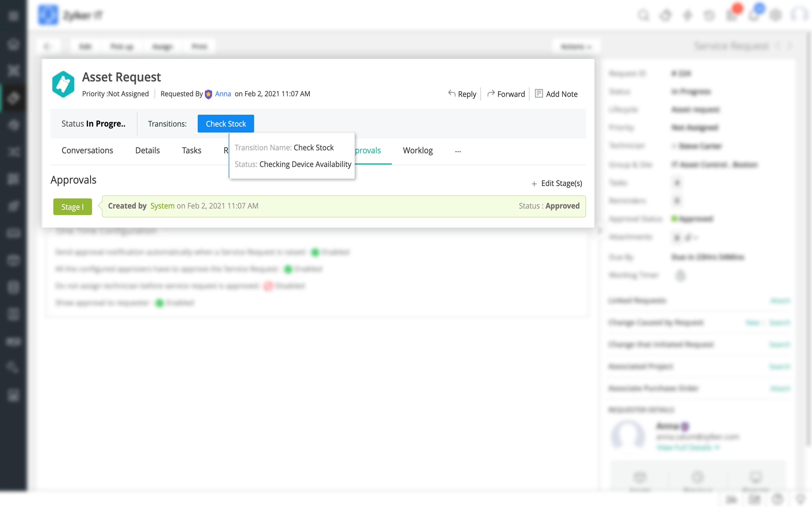Open the Worklog tab
The height and width of the screenshot is (507, 812).
click(417, 151)
